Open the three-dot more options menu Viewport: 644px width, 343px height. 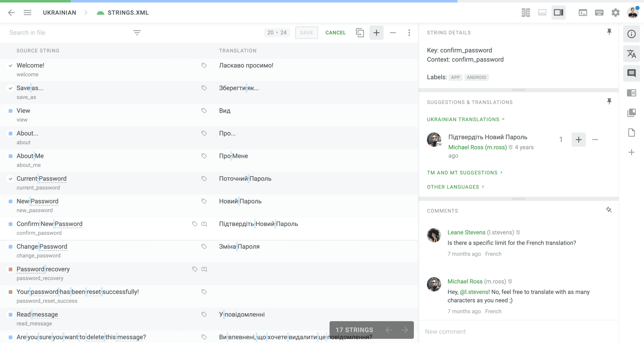[x=409, y=33]
